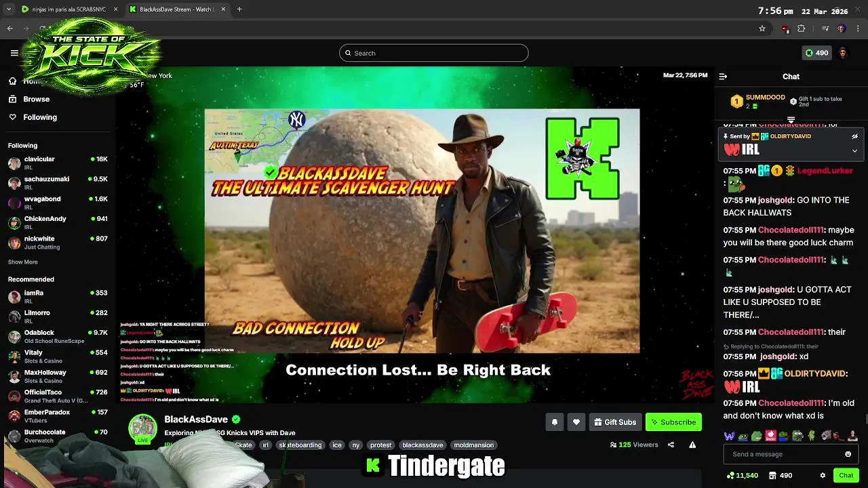
Task: Report the stream warning icon
Action: pos(692,445)
